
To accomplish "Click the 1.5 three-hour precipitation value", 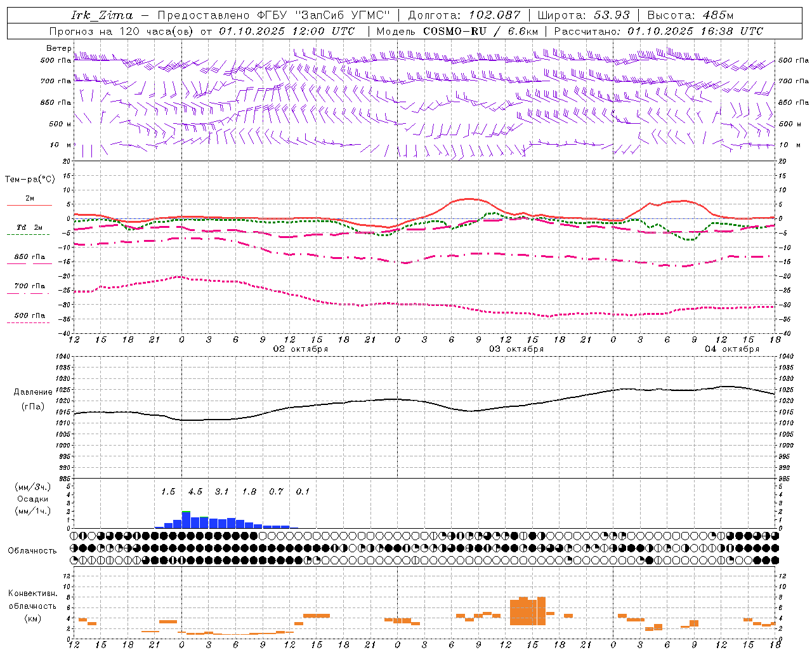I will tap(168, 492).
